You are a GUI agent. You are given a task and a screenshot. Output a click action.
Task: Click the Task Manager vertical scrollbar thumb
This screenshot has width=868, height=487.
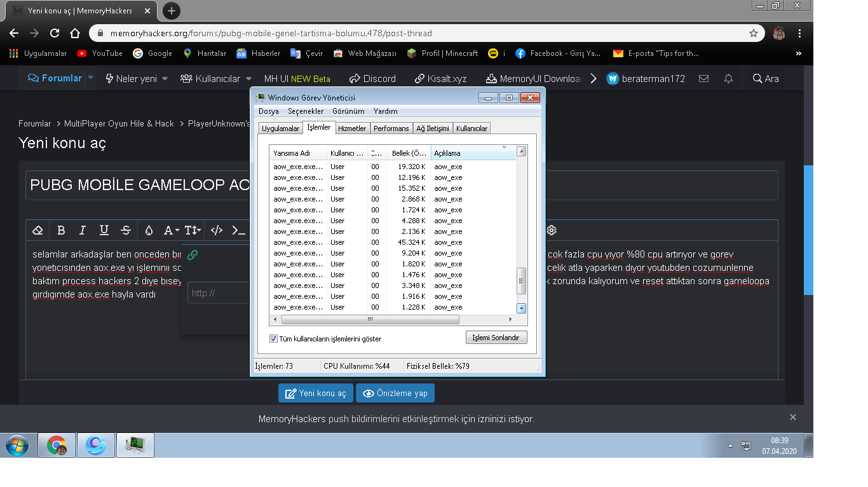coord(522,281)
